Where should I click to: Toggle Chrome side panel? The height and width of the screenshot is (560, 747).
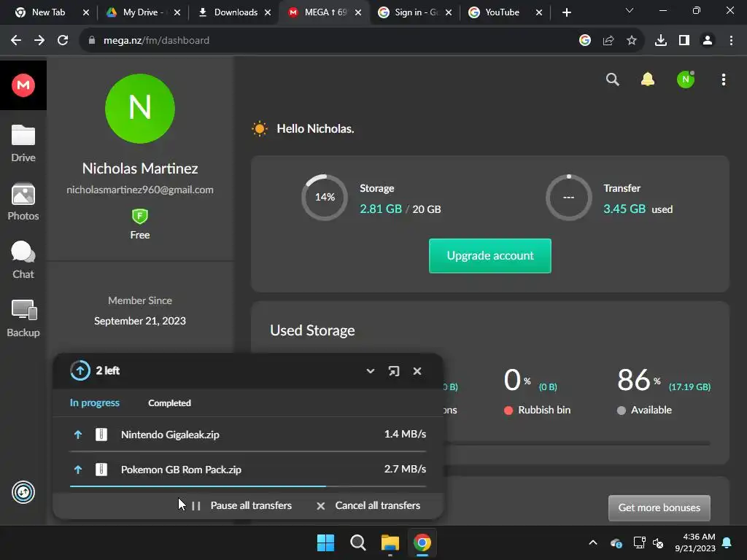tap(684, 41)
